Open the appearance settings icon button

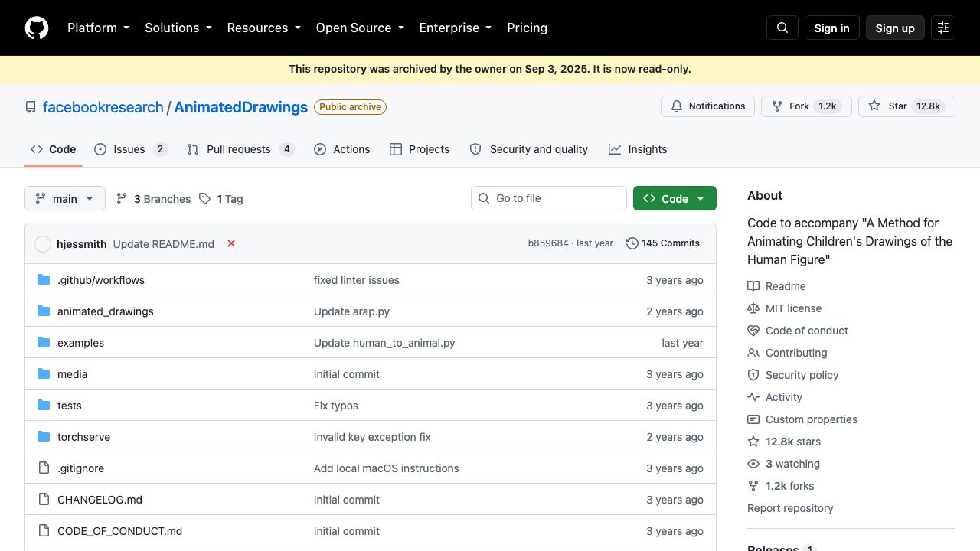[943, 28]
